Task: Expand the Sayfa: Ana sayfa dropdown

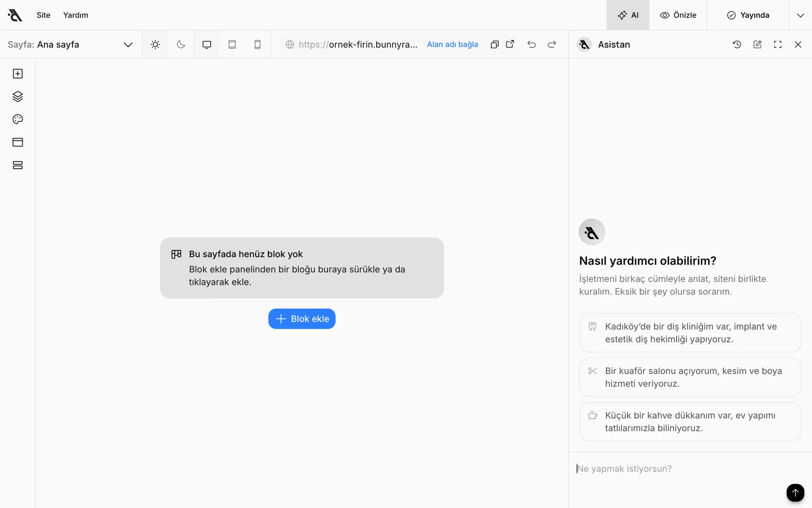Action: pyautogui.click(x=71, y=44)
